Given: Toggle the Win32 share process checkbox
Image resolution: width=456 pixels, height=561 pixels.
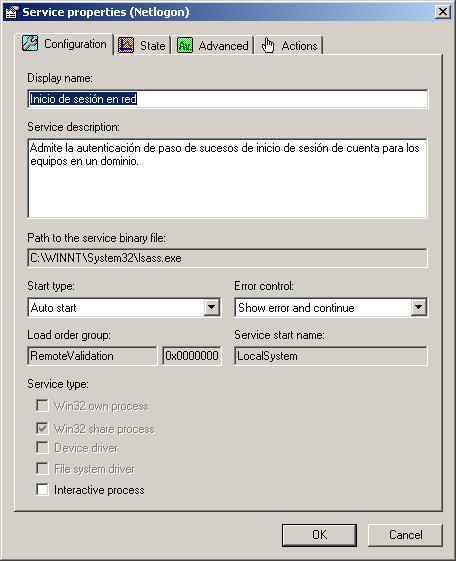Looking at the screenshot, I should coord(43,428).
